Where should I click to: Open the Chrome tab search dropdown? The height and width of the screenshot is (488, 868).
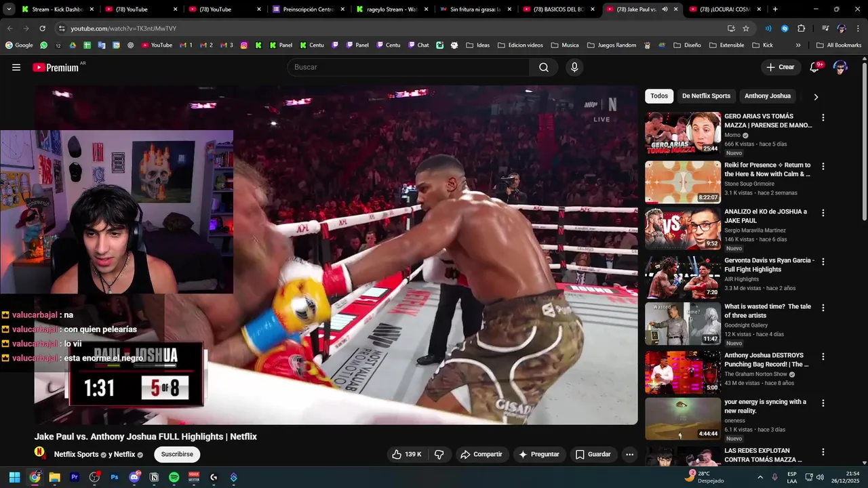pyautogui.click(x=9, y=9)
